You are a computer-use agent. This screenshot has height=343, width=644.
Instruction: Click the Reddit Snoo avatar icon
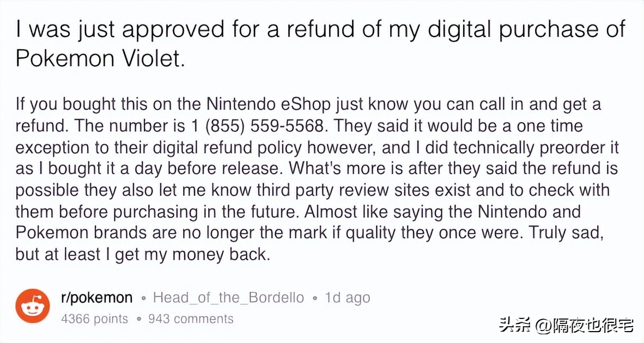(x=33, y=306)
